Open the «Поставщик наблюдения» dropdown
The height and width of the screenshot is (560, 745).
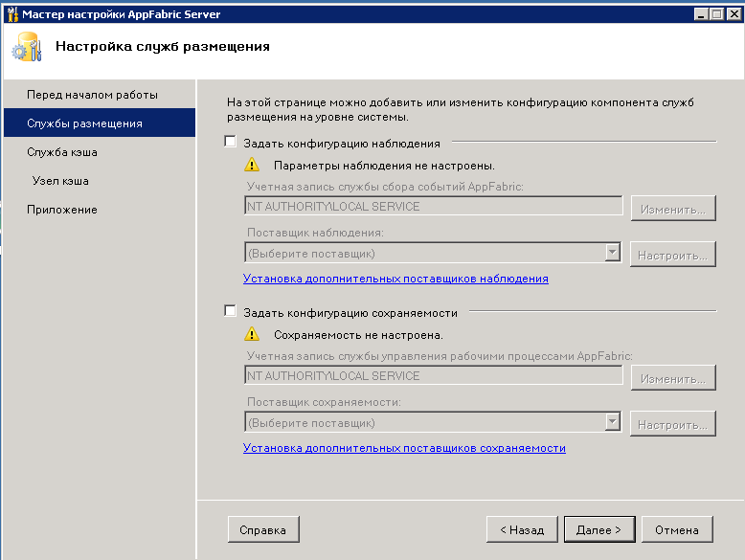coord(613,254)
